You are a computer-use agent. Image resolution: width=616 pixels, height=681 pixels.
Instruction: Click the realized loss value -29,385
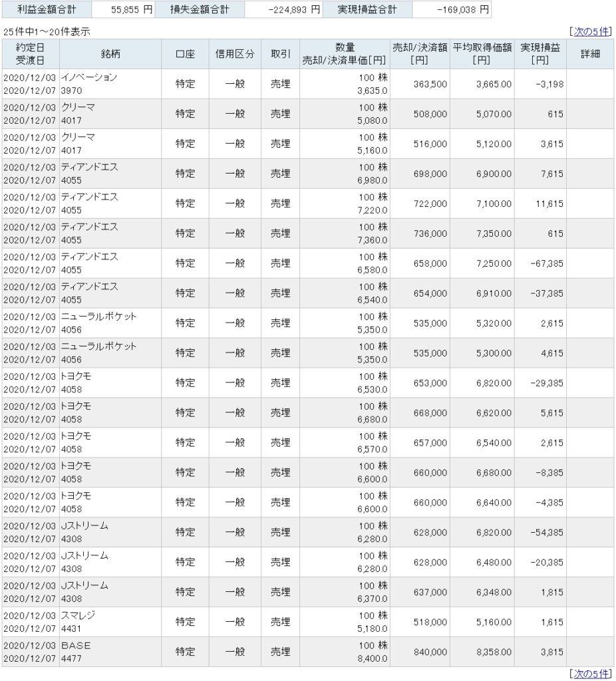tap(547, 383)
